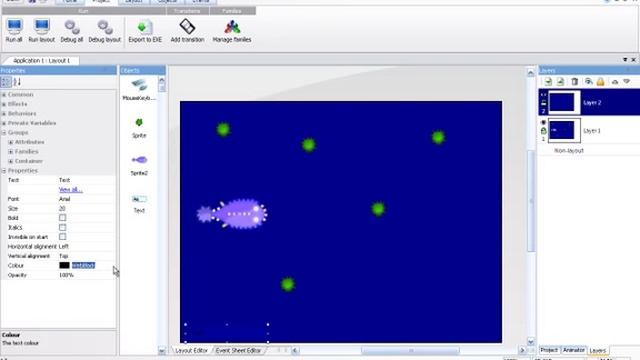The image size is (640, 360).
Task: Click the second add-layer icon in Layers toolbar
Action: [561, 82]
